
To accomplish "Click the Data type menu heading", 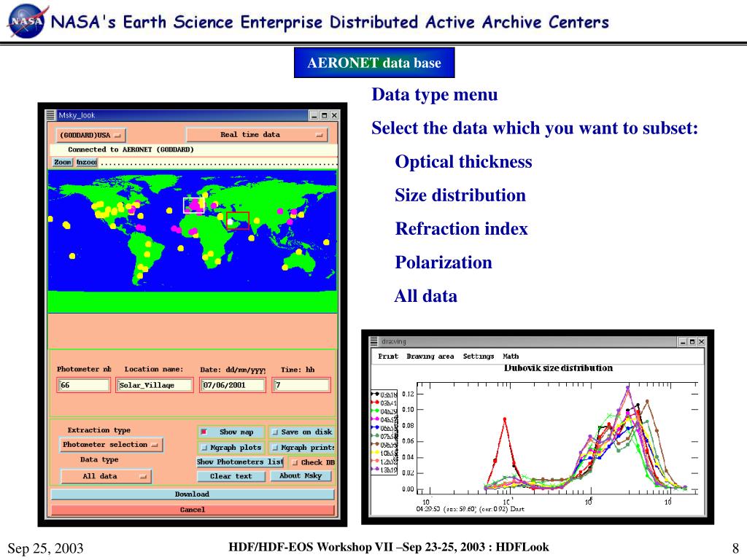I will pos(435,94).
